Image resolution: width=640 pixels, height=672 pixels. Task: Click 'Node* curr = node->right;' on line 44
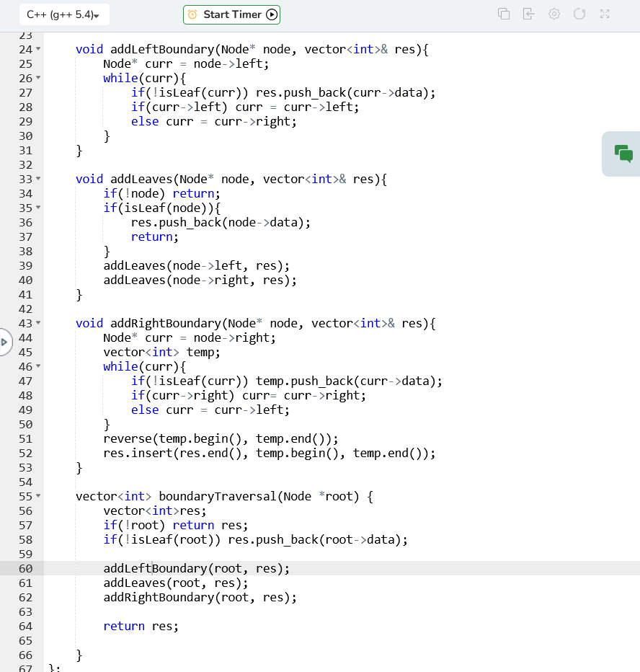(190, 338)
